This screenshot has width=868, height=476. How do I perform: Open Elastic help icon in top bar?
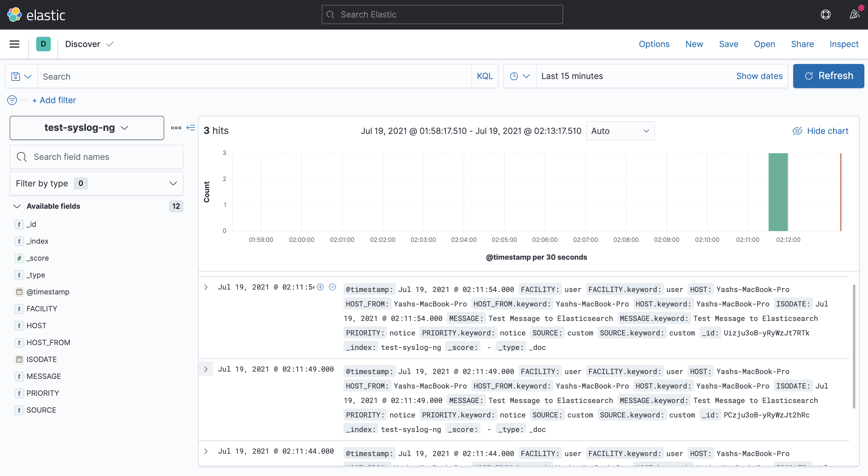click(826, 14)
